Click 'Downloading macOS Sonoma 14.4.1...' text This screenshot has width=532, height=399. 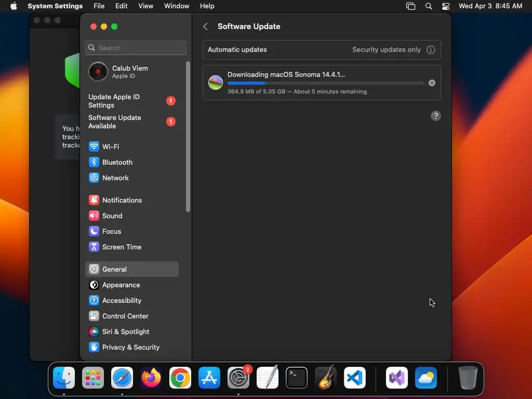(x=286, y=75)
